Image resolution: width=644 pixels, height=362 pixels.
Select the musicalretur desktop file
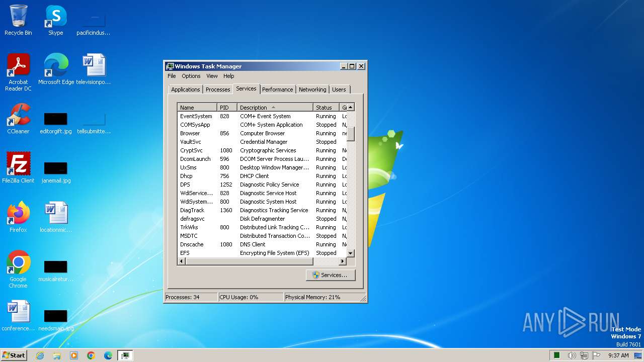tap(56, 271)
